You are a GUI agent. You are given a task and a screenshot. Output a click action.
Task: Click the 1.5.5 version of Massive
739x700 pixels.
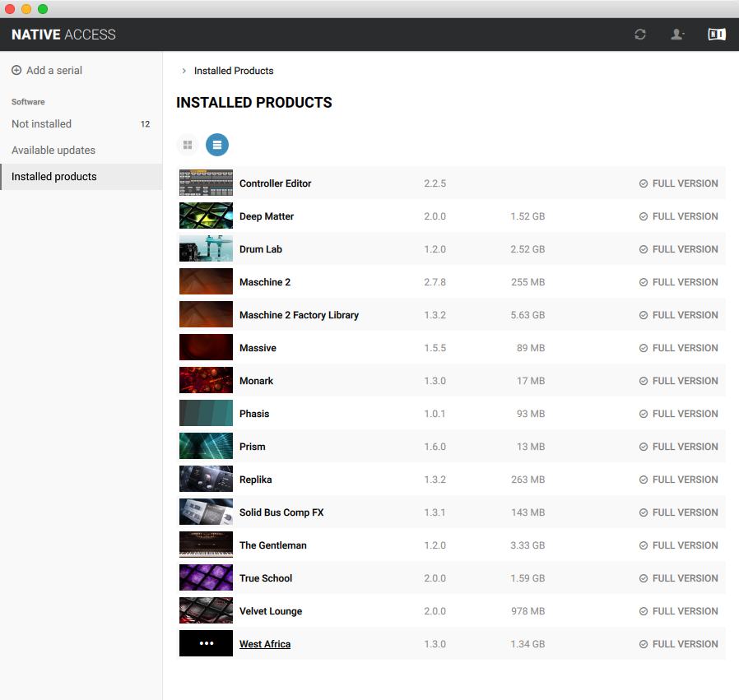point(435,348)
